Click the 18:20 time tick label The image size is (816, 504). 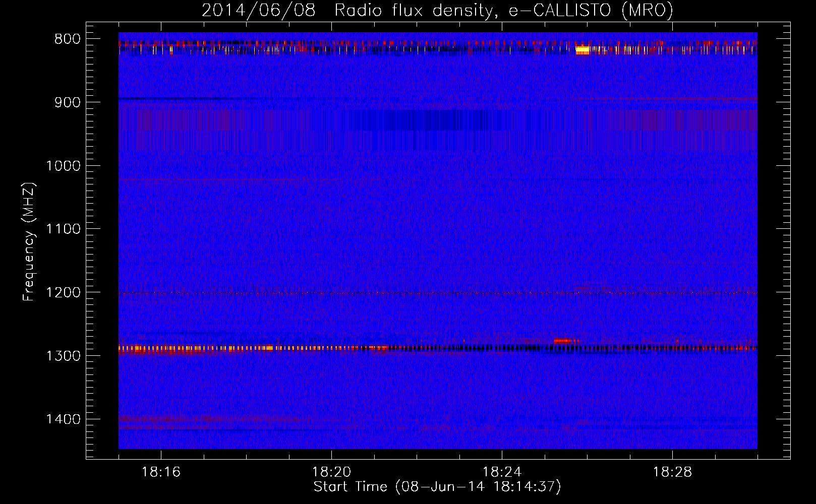tap(331, 472)
